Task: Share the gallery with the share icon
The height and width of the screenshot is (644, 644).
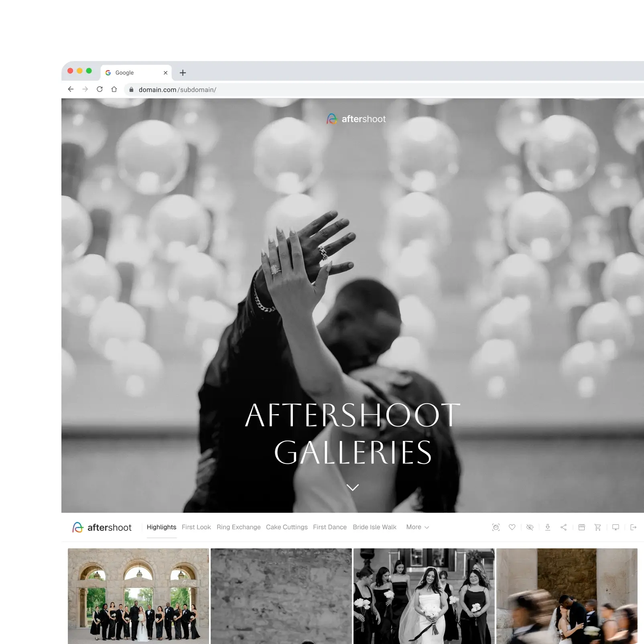Action: [564, 527]
